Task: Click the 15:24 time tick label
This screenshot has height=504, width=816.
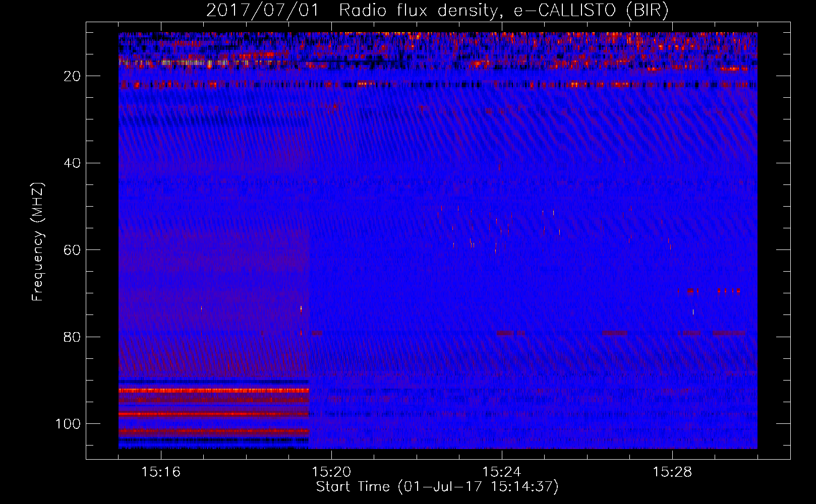Action: pos(502,472)
